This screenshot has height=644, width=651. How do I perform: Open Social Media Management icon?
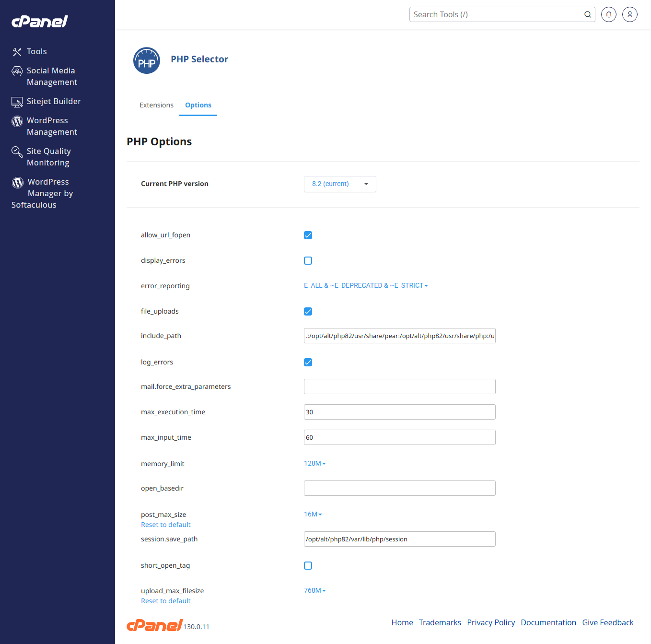click(x=17, y=71)
